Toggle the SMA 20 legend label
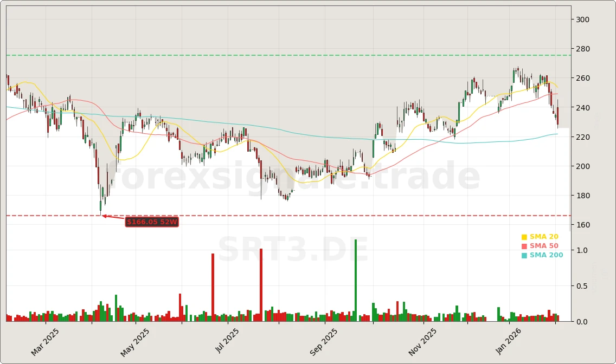The image size is (616, 364). 544,237
